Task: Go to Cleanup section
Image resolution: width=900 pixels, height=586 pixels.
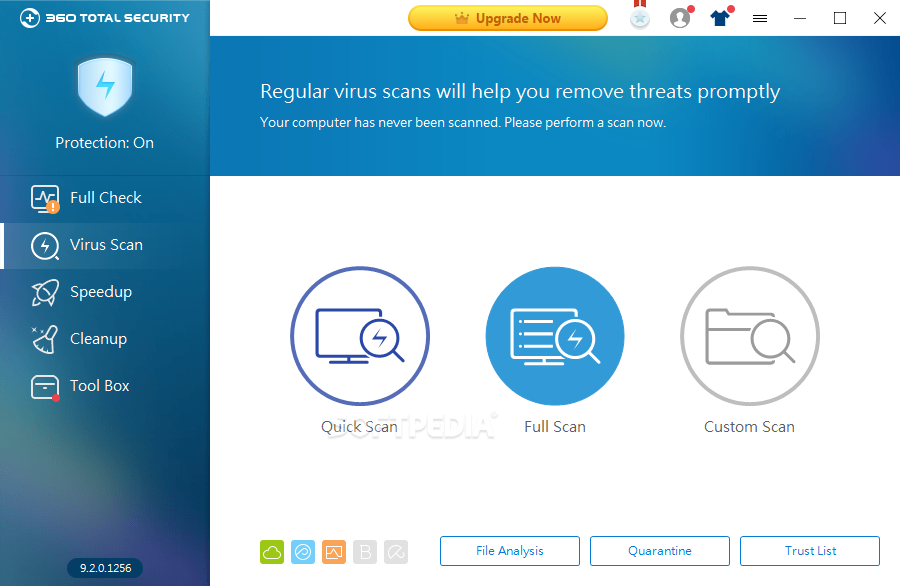Action: point(105,339)
